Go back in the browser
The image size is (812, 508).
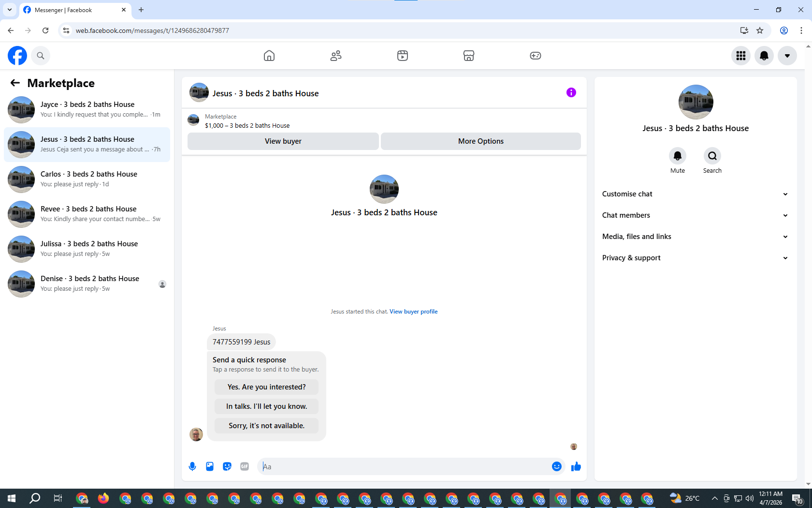11,30
